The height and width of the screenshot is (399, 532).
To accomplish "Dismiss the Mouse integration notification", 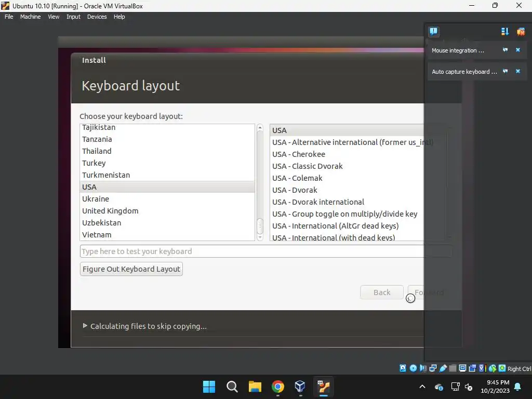I will [518, 50].
